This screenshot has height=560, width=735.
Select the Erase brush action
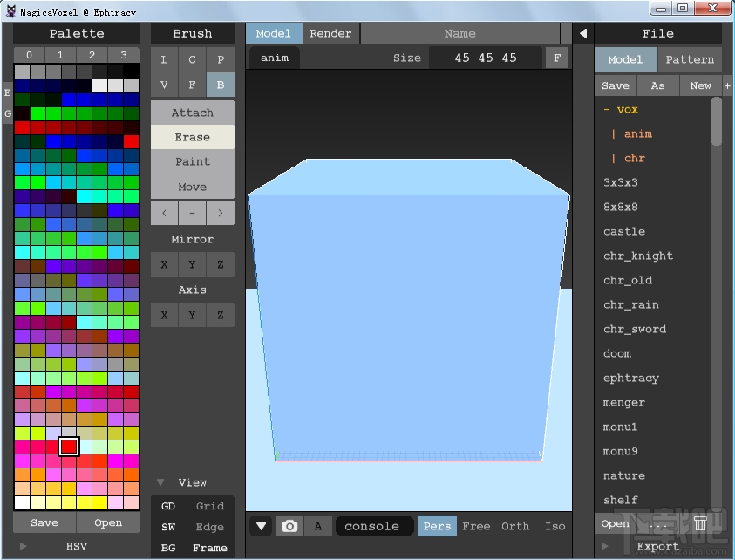tap(192, 137)
